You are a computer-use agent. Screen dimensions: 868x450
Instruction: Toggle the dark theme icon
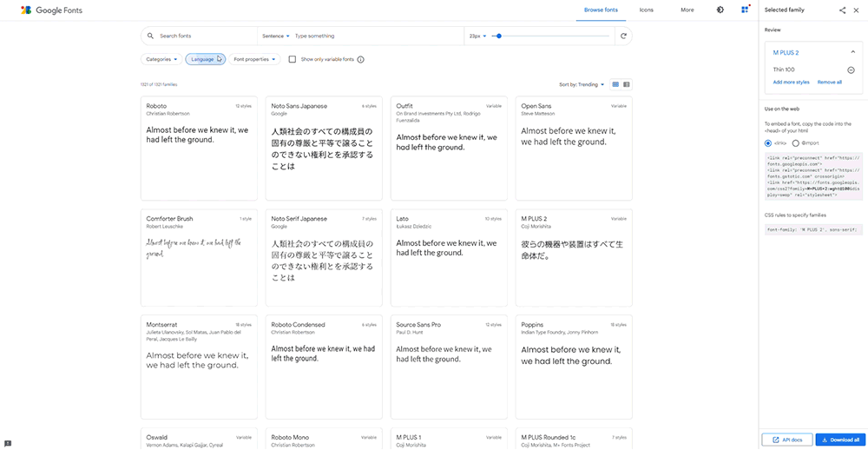coord(720,10)
